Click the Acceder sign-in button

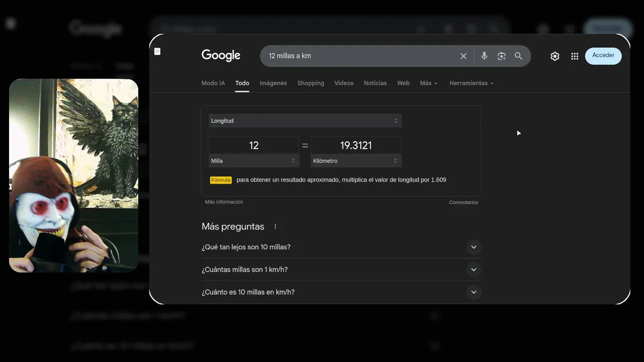[603, 55]
